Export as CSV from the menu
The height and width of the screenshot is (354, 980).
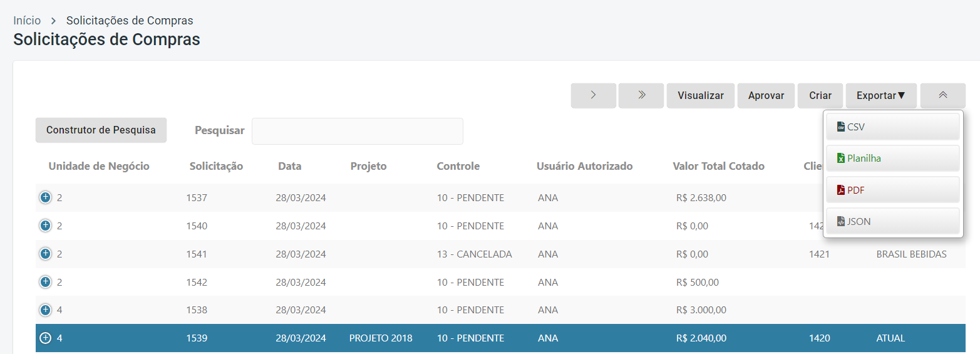pos(892,127)
